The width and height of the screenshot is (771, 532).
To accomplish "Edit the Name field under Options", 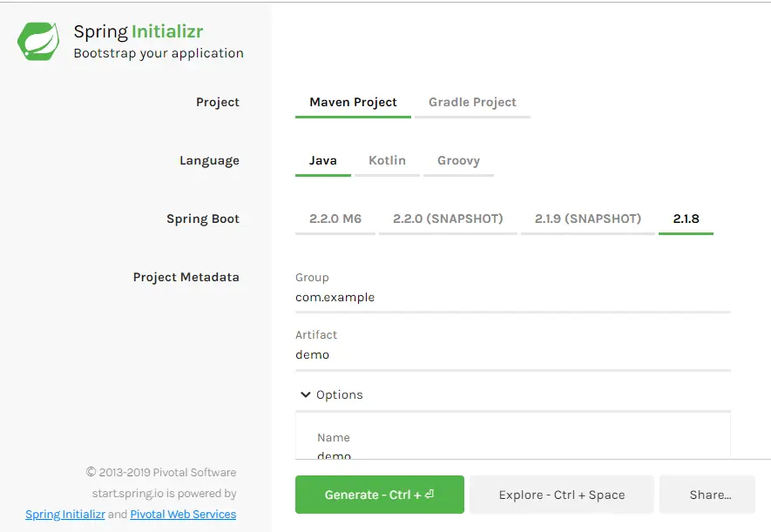I will [x=513, y=455].
